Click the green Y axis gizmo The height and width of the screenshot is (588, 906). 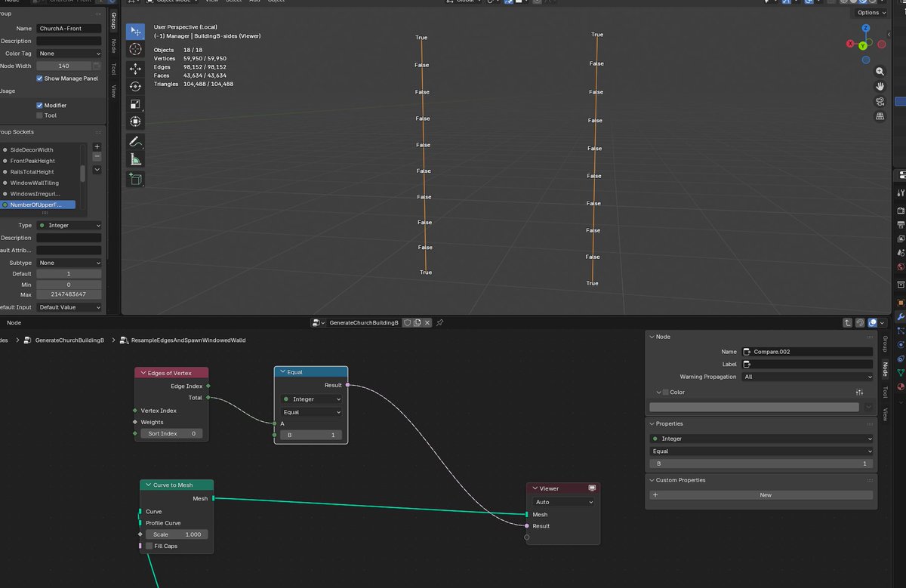pos(863,46)
